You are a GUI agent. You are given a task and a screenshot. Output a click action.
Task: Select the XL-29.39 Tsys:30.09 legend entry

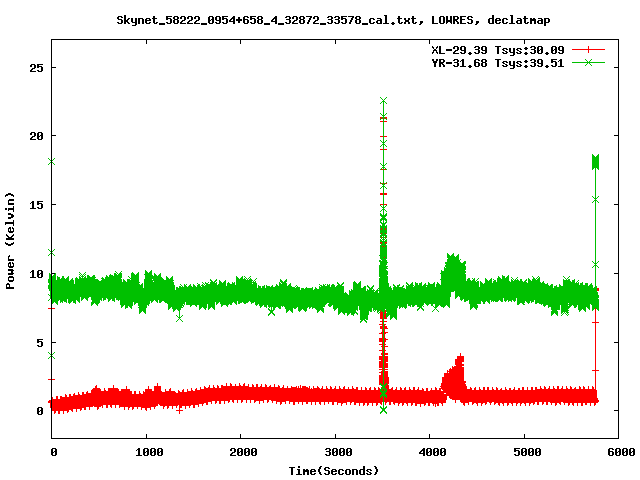point(498,50)
